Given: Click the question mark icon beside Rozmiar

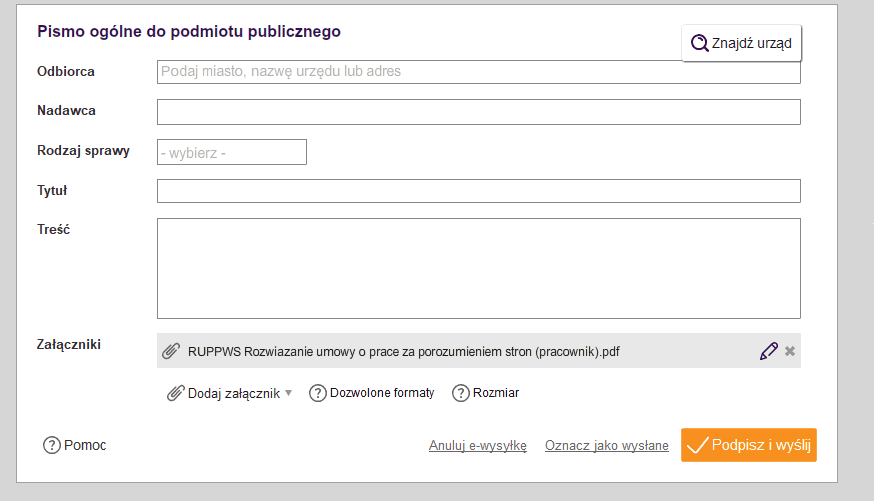Looking at the screenshot, I should 461,393.
